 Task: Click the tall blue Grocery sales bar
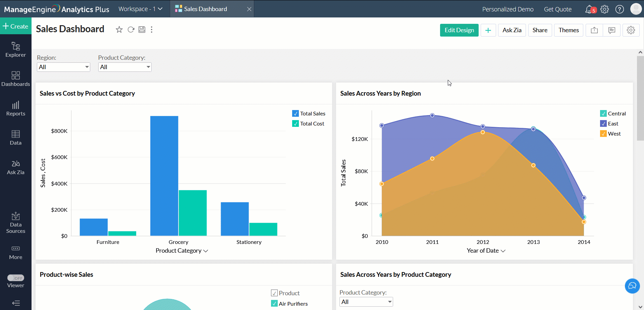(x=164, y=176)
